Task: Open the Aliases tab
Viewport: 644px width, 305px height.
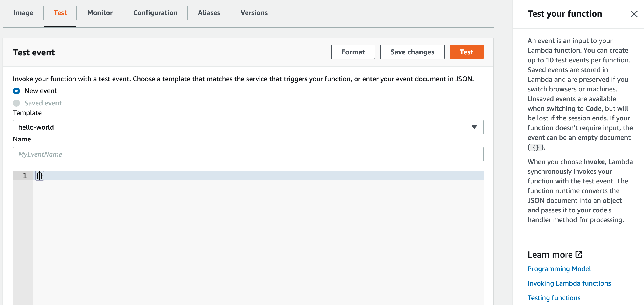Action: [209, 13]
